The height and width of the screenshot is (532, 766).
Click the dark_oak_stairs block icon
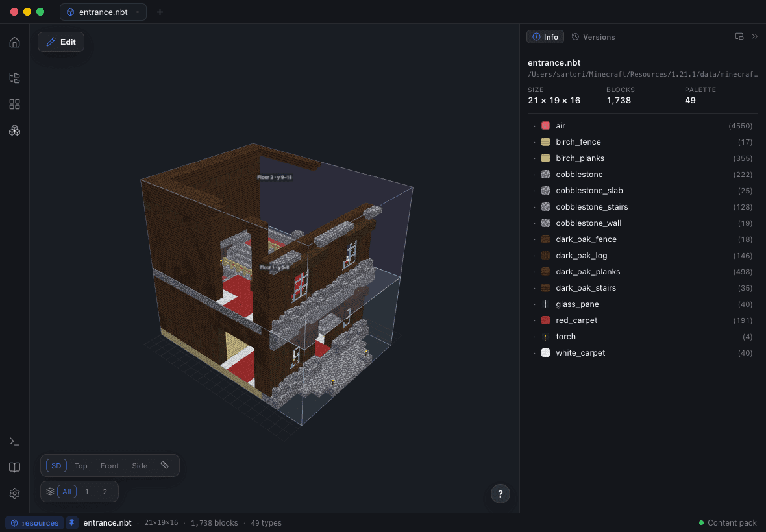pos(546,287)
